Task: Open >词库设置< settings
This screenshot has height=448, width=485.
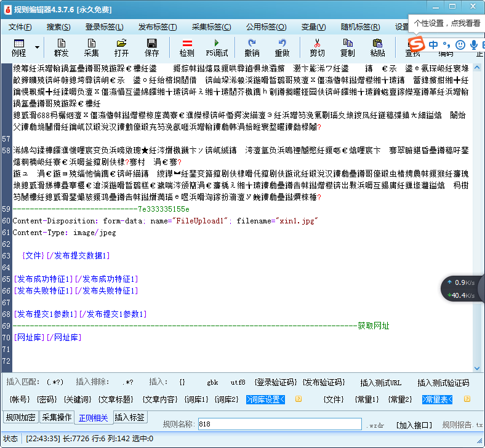Action: pyautogui.click(x=265, y=399)
